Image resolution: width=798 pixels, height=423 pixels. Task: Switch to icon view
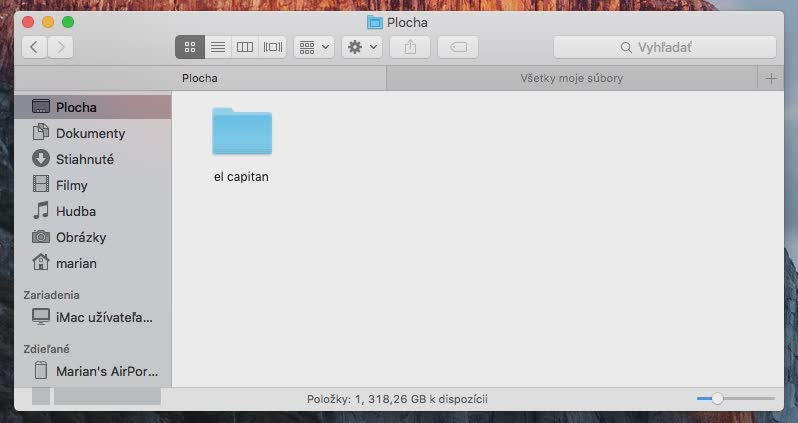click(x=190, y=47)
